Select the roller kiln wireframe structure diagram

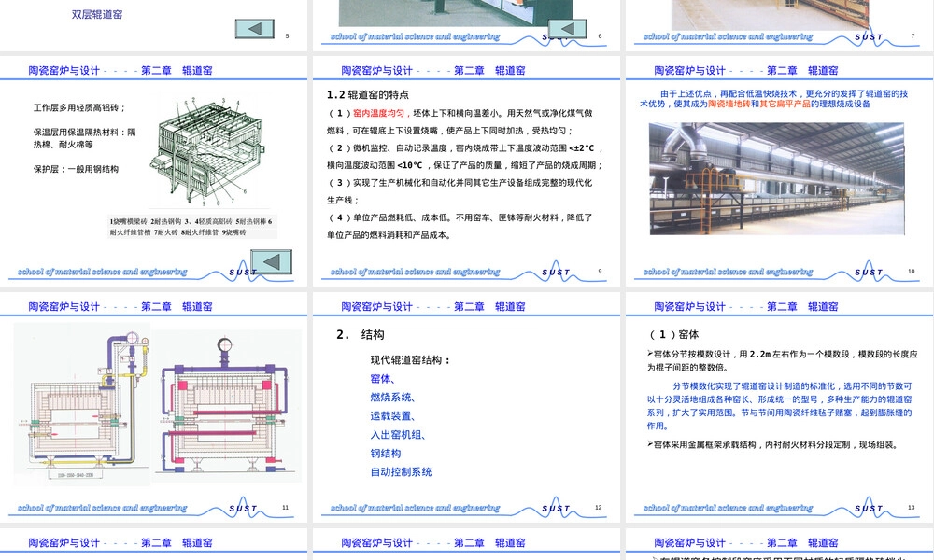[x=205, y=150]
